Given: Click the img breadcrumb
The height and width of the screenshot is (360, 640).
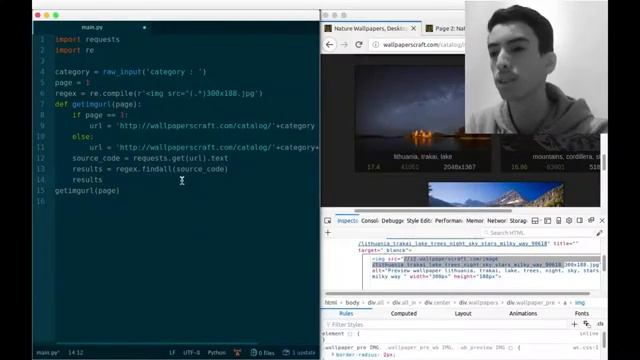Looking at the screenshot, I should (x=580, y=303).
